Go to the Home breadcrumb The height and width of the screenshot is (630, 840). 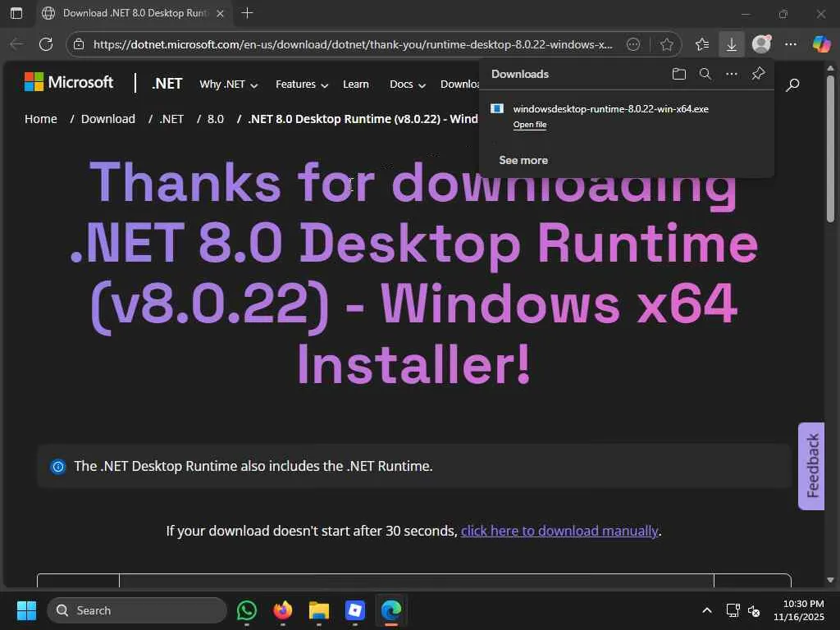(41, 119)
